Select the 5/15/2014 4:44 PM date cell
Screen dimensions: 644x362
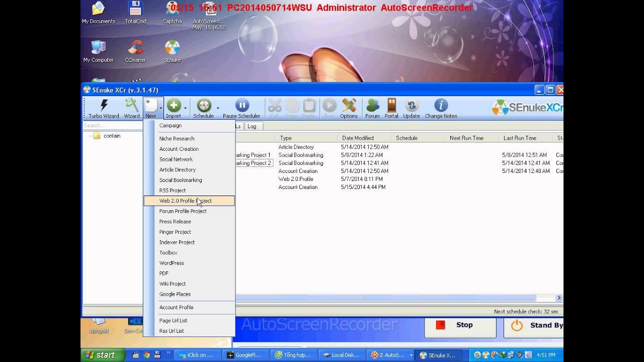point(363,187)
